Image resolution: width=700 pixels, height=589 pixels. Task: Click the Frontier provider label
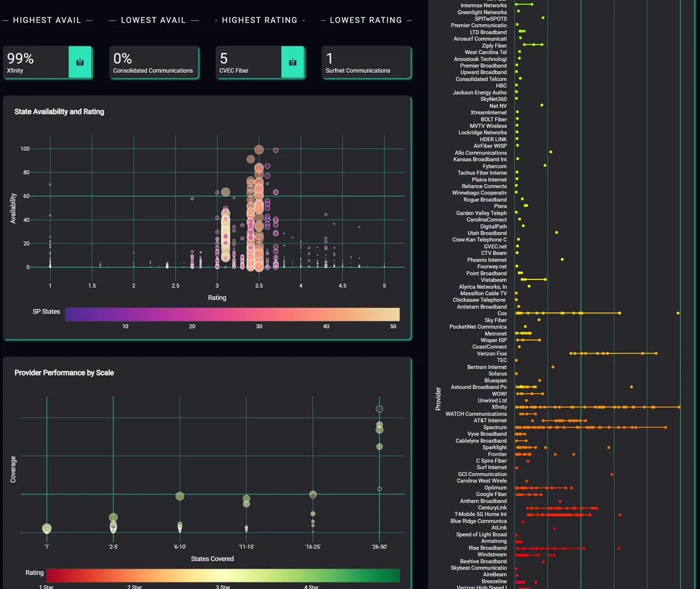coord(498,454)
